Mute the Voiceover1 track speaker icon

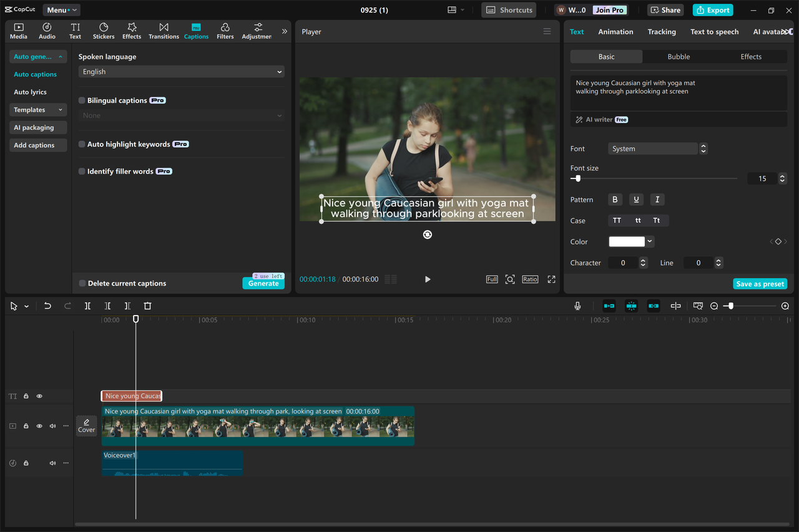point(52,463)
